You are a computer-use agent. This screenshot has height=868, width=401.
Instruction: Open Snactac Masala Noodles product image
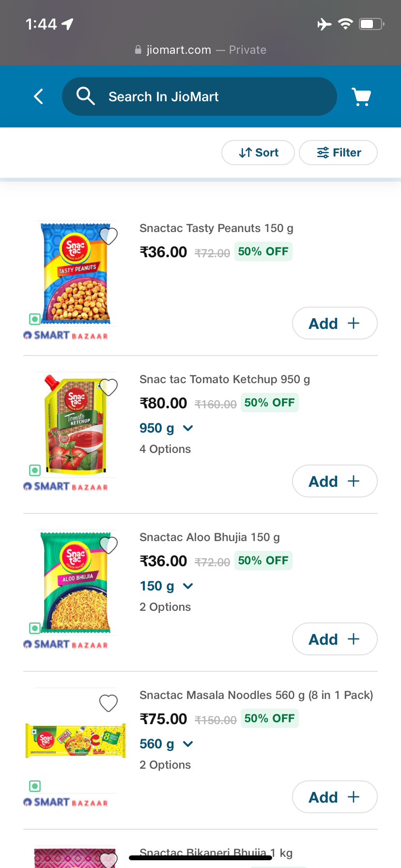coord(76,741)
